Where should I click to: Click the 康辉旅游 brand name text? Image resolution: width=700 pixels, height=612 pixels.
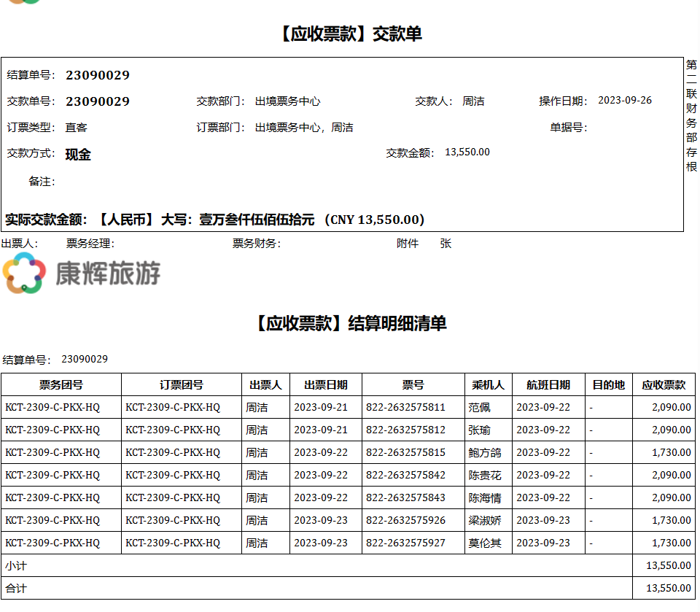click(x=108, y=274)
